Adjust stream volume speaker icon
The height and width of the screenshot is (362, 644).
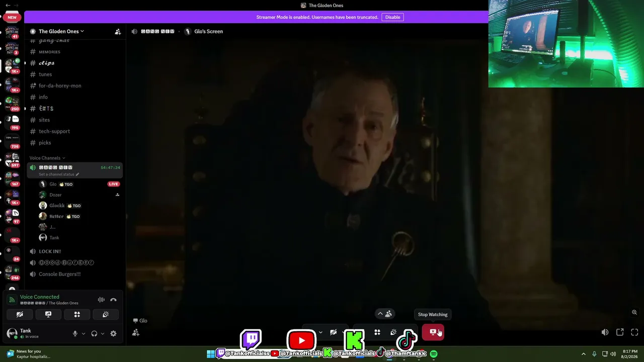click(605, 332)
